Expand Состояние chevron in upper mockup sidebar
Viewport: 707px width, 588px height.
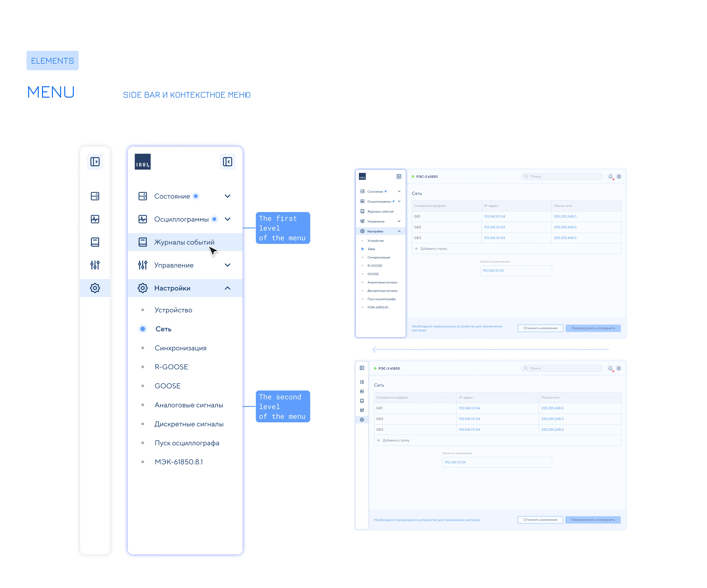pos(399,191)
